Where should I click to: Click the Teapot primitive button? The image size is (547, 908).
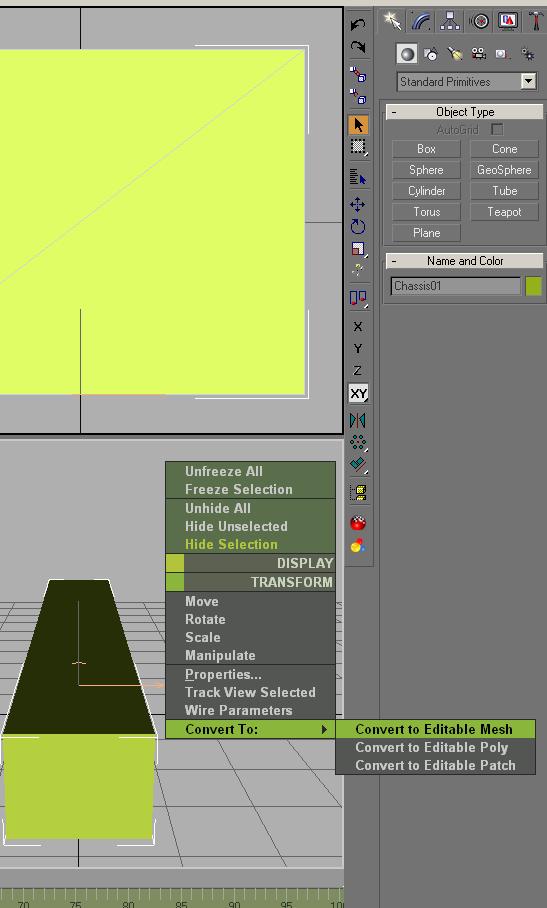point(504,212)
